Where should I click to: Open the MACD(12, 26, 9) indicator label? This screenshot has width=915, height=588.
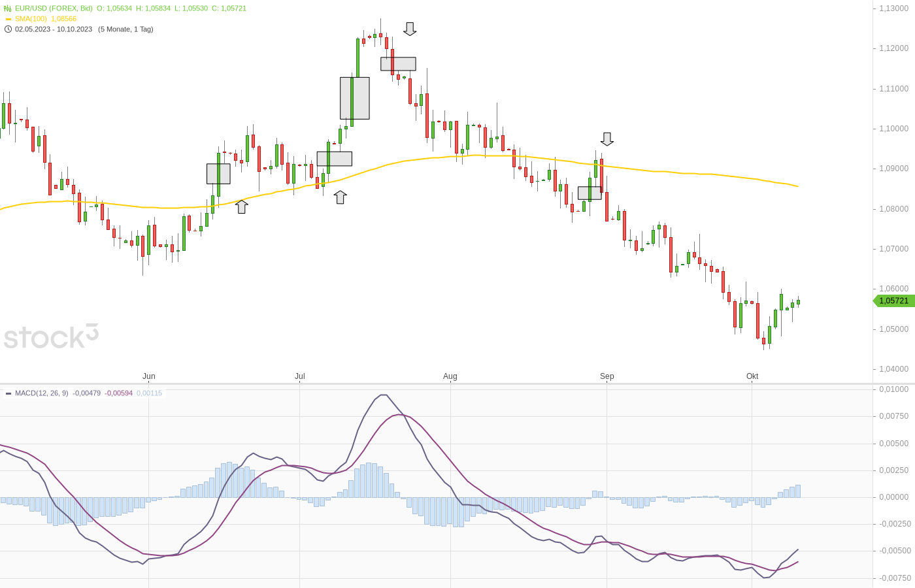pos(42,393)
